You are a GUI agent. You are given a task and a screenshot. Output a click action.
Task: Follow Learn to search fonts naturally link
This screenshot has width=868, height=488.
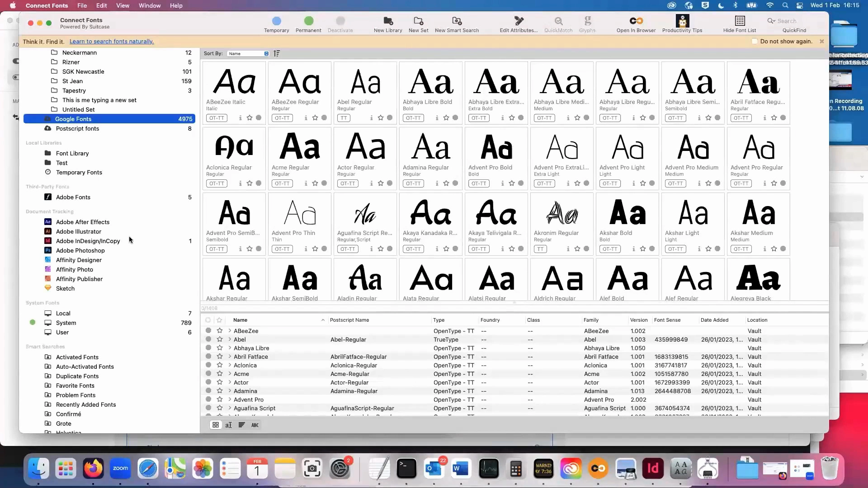pyautogui.click(x=112, y=41)
